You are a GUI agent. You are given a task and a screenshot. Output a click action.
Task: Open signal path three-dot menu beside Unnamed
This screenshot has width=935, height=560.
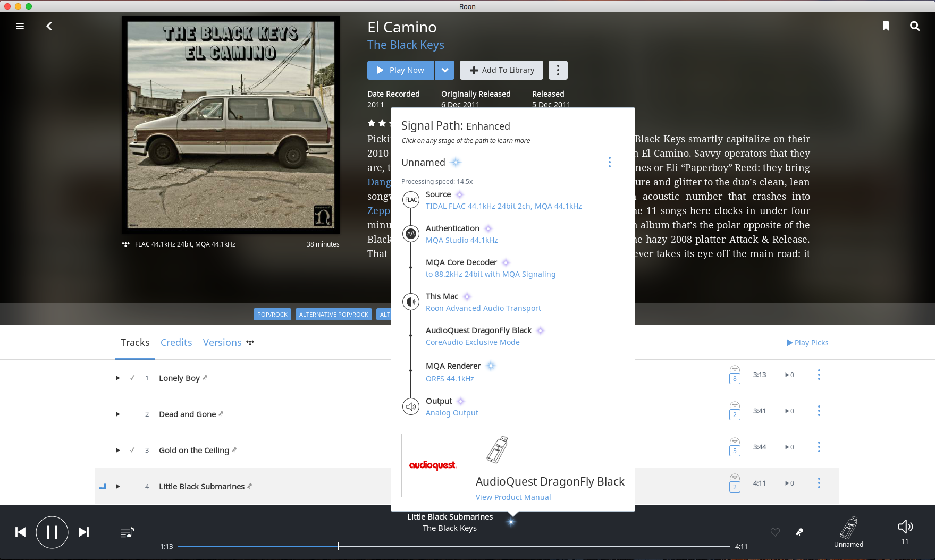coord(610,162)
